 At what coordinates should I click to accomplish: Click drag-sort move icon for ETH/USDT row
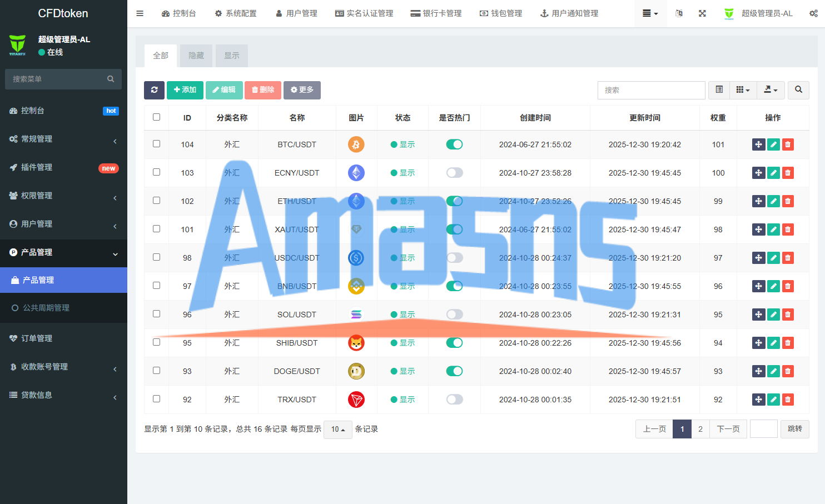pos(759,201)
